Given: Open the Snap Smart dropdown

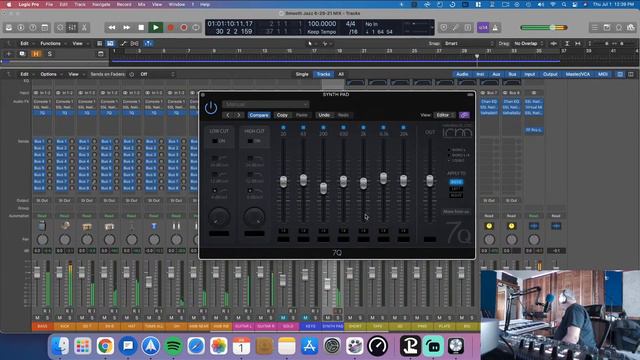Looking at the screenshot, I should [468, 43].
